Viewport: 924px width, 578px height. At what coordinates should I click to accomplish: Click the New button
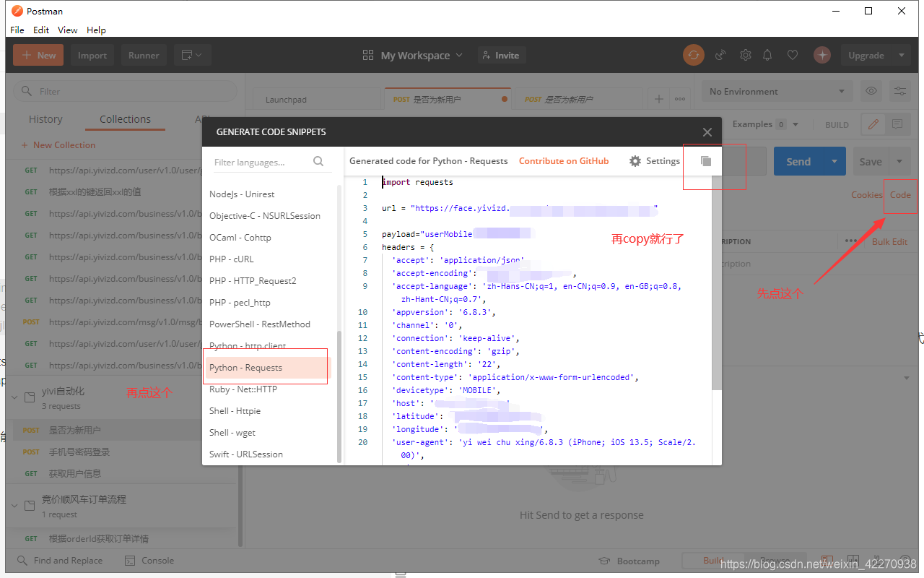[x=38, y=55]
